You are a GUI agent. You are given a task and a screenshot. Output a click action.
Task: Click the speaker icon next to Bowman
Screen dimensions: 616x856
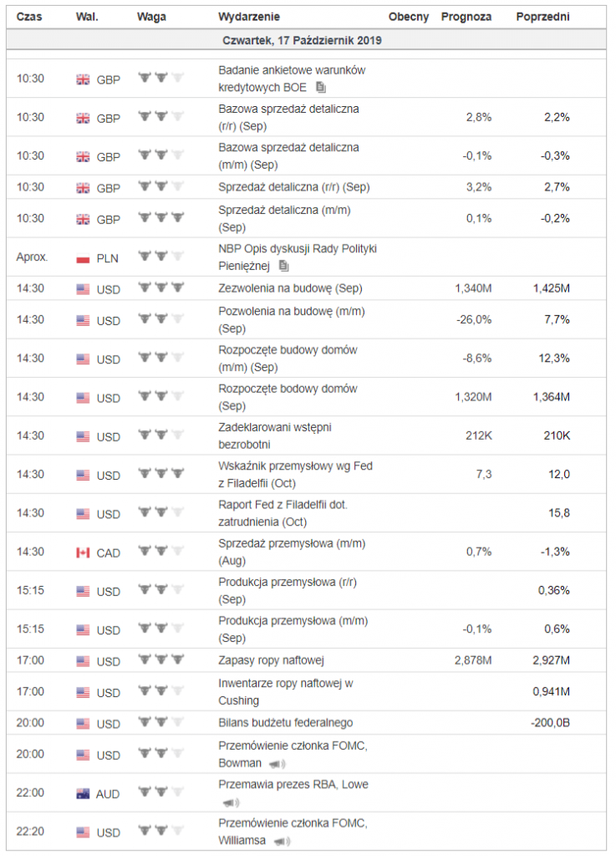point(277,764)
